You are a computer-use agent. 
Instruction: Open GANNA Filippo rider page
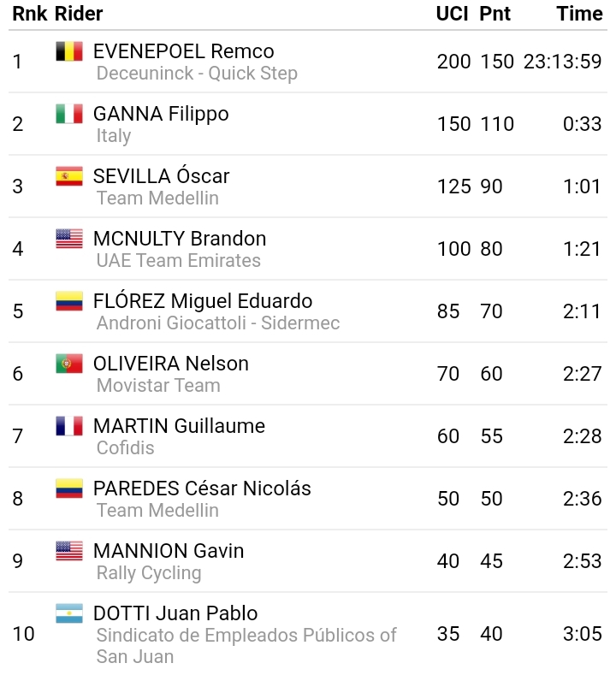pos(161,114)
